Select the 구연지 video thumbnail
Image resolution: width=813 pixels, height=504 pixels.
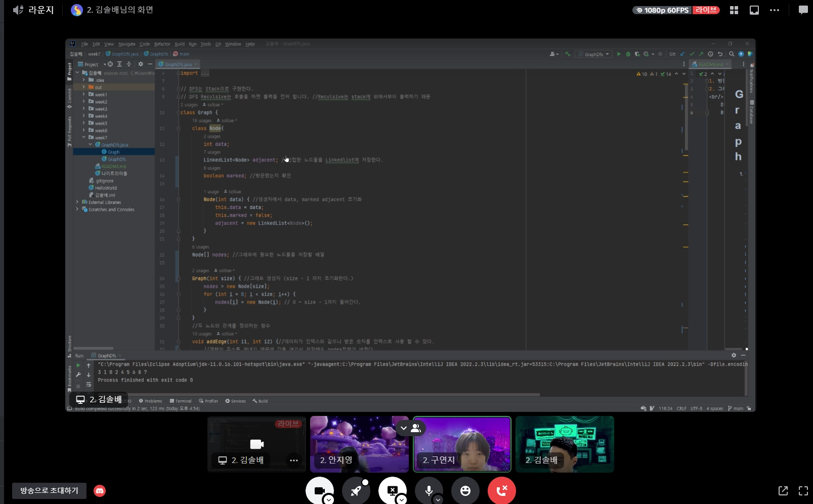pyautogui.click(x=462, y=444)
